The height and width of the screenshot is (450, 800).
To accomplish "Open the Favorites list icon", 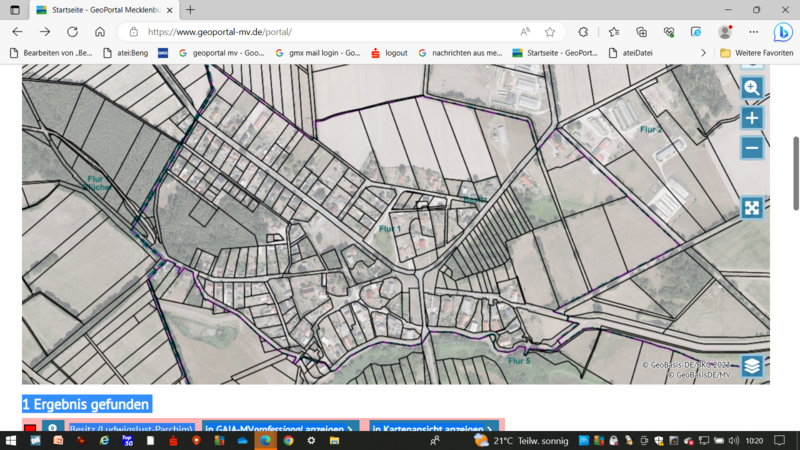I will point(614,32).
